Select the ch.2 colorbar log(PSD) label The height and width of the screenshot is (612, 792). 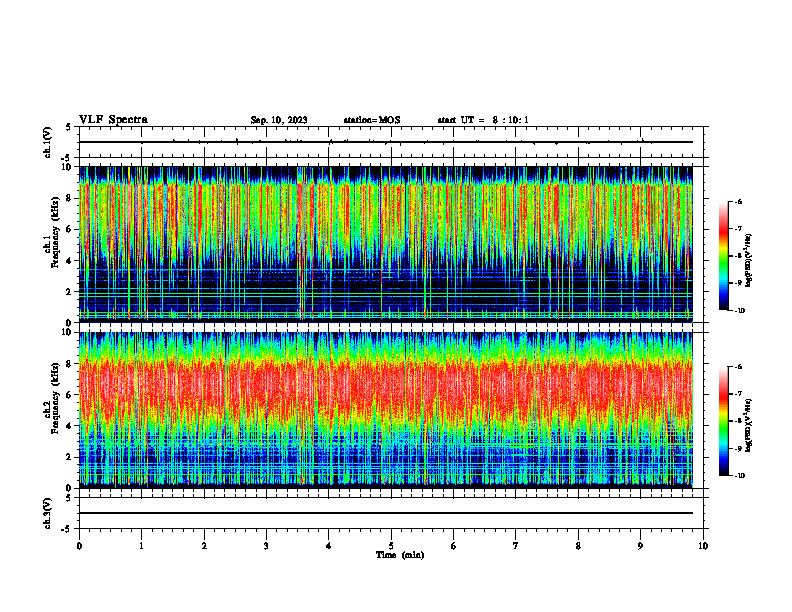coord(749,426)
